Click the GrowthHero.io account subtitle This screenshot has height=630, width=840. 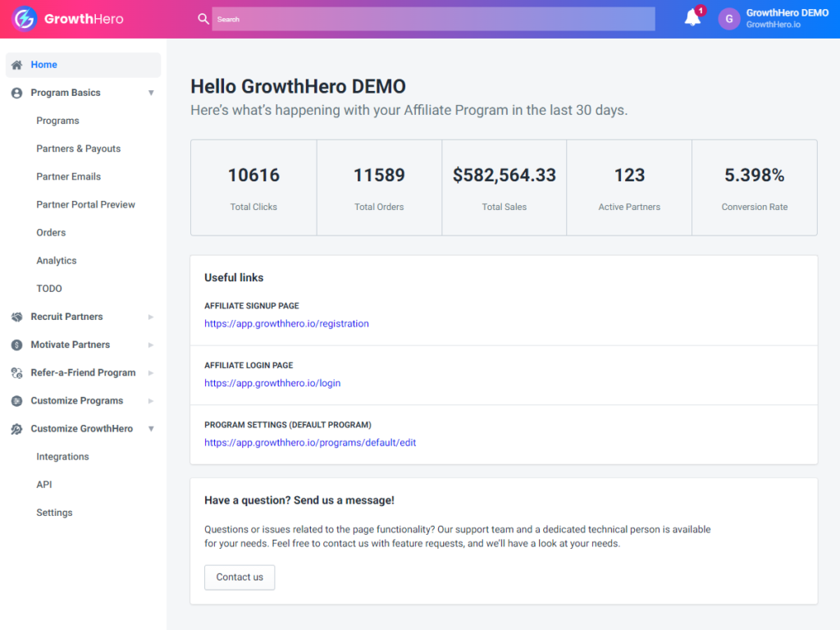point(773,25)
